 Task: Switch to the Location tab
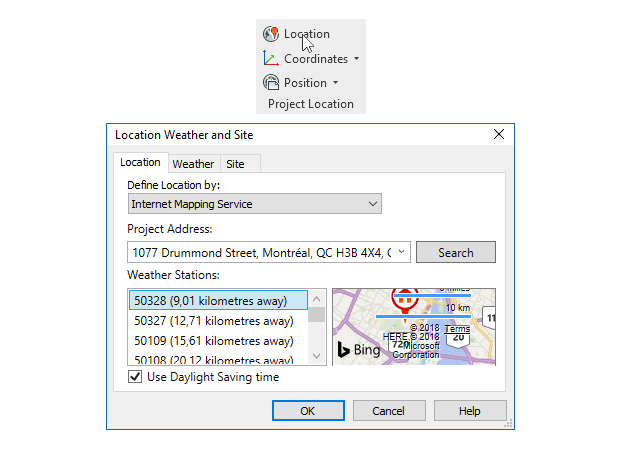tap(141, 162)
